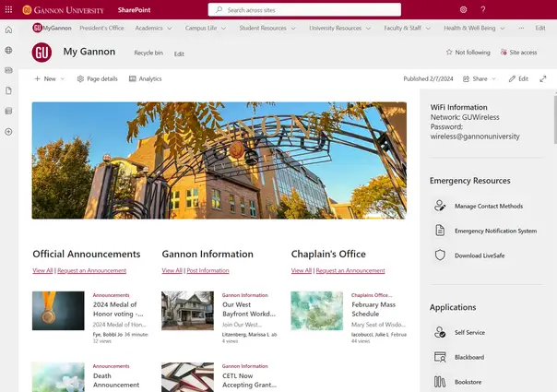The image size is (557, 392).
Task: Open the nav overflow ellipsis menu
Action: click(x=521, y=28)
